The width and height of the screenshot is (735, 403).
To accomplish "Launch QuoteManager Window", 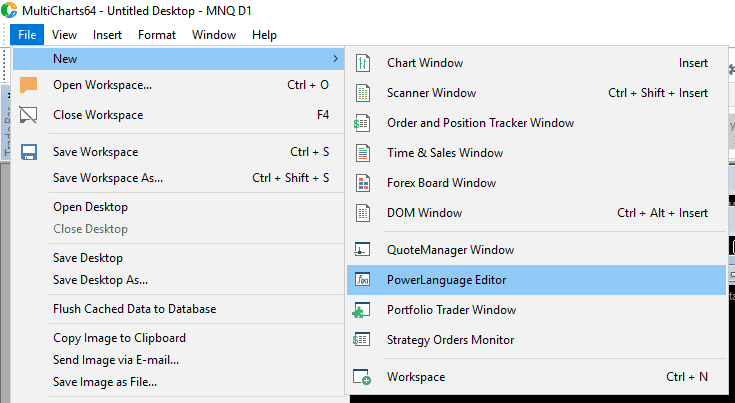I will click(x=536, y=250).
